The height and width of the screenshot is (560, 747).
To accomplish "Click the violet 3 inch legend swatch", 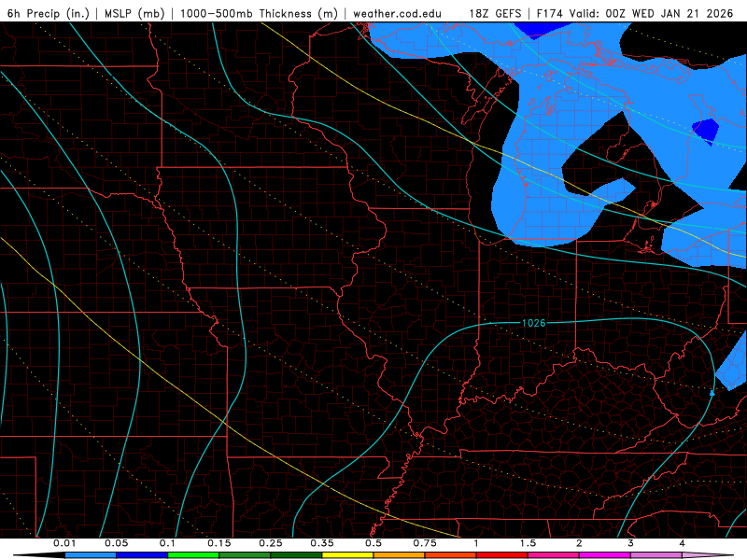I will click(657, 555).
